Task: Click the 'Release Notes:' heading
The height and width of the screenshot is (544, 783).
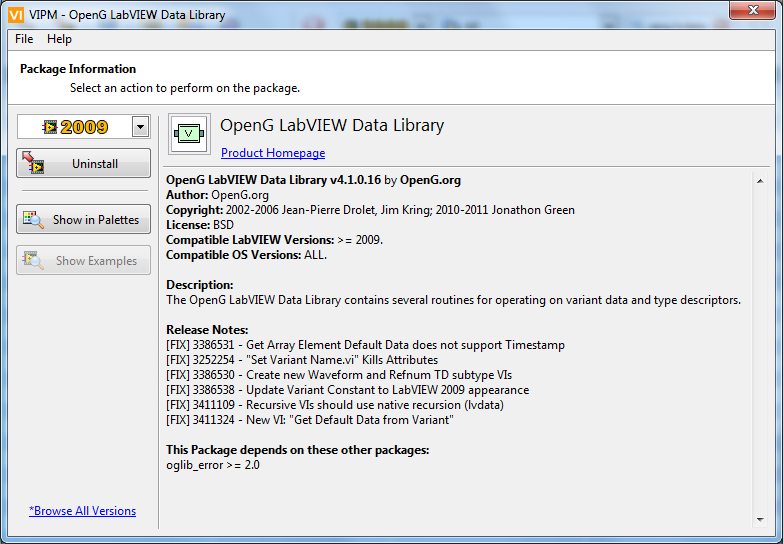Action: [207, 330]
